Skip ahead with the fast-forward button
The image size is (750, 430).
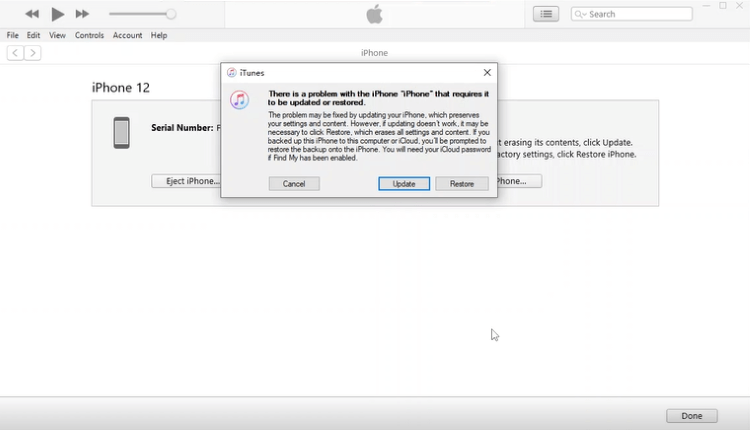82,14
